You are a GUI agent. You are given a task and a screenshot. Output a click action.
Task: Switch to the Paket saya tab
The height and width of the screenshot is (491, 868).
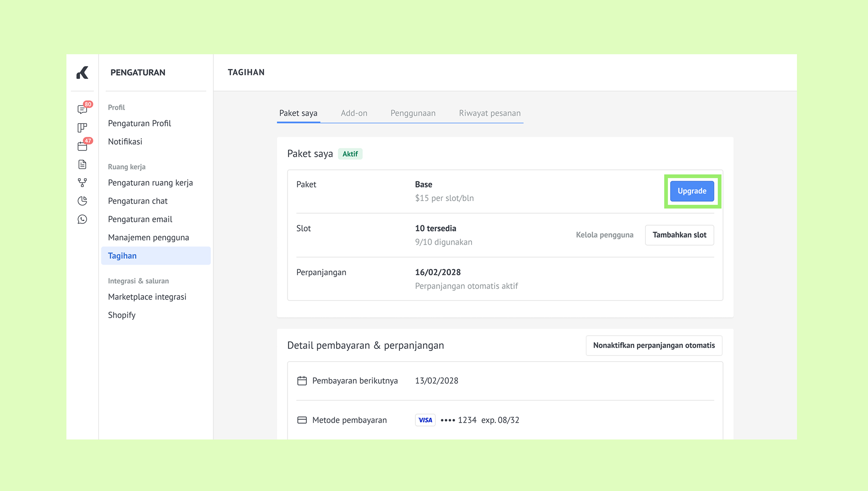point(298,113)
